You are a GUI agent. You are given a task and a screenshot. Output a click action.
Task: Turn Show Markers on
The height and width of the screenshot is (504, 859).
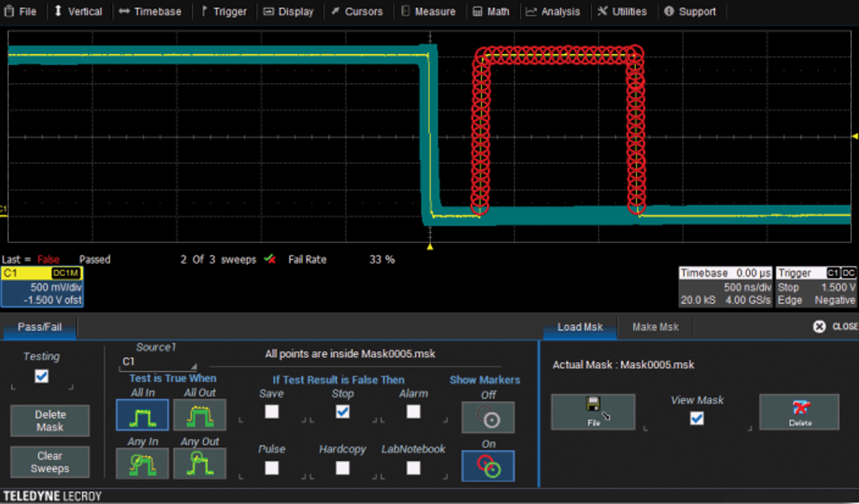click(488, 465)
